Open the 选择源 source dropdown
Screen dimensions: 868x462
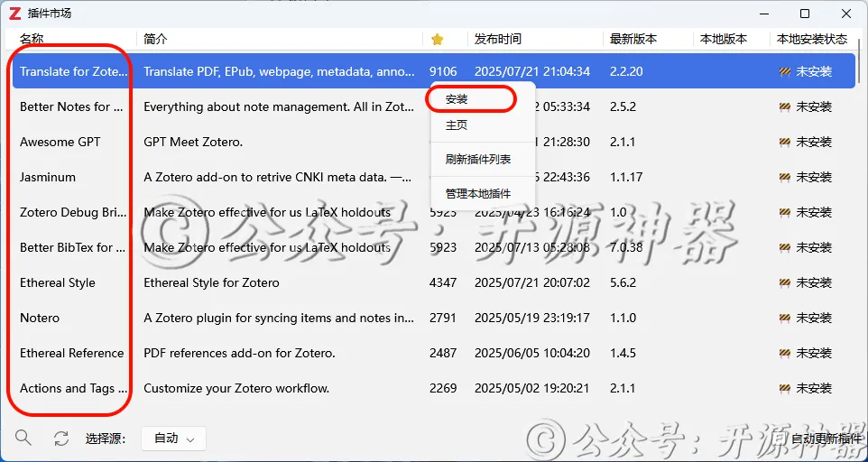[173, 439]
